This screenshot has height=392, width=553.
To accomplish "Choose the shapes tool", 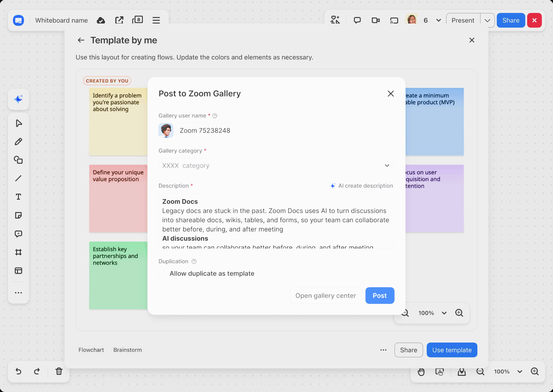I will (x=18, y=160).
